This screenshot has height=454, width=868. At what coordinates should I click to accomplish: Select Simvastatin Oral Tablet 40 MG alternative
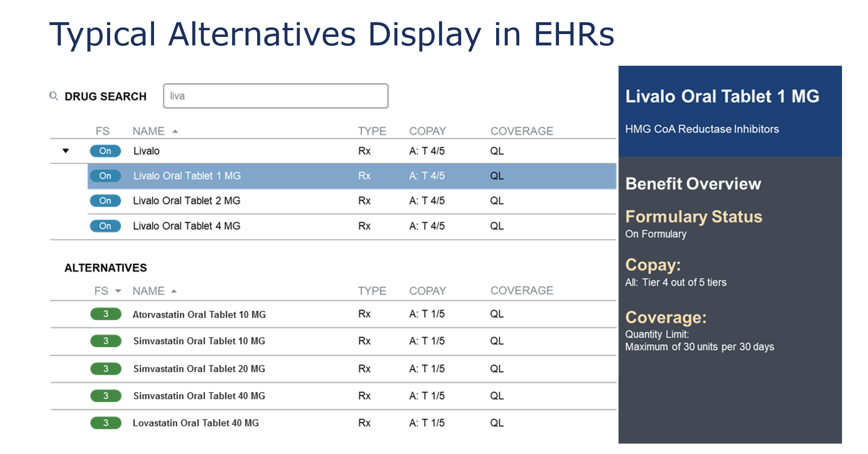pyautogui.click(x=199, y=396)
